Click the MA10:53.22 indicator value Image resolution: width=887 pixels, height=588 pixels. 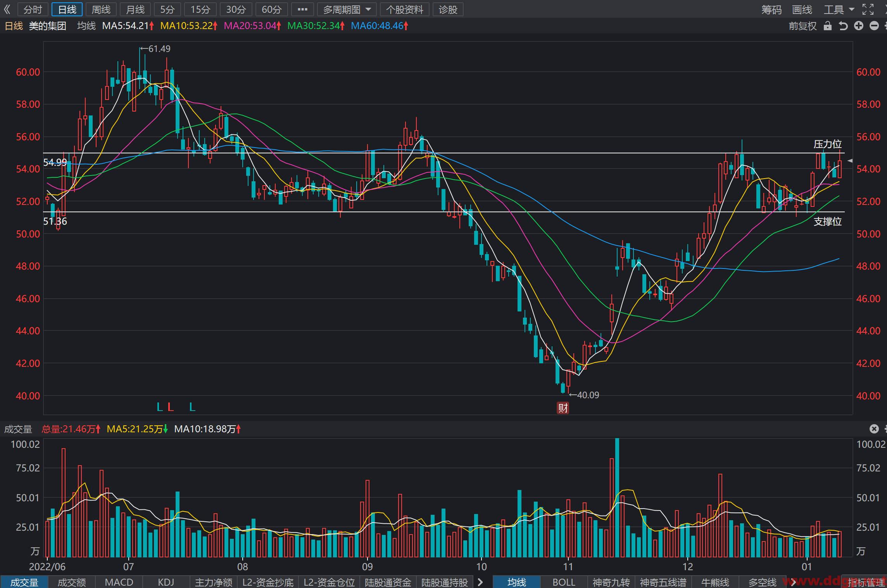point(189,26)
